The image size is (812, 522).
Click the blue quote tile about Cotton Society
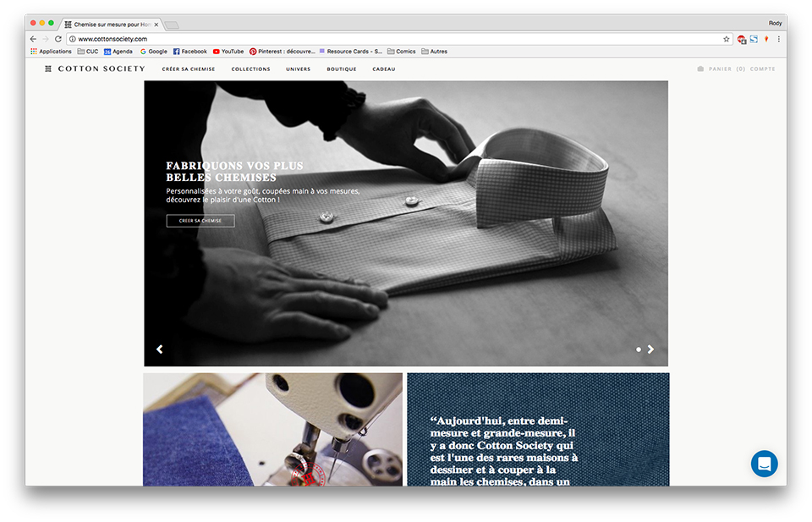pos(538,429)
